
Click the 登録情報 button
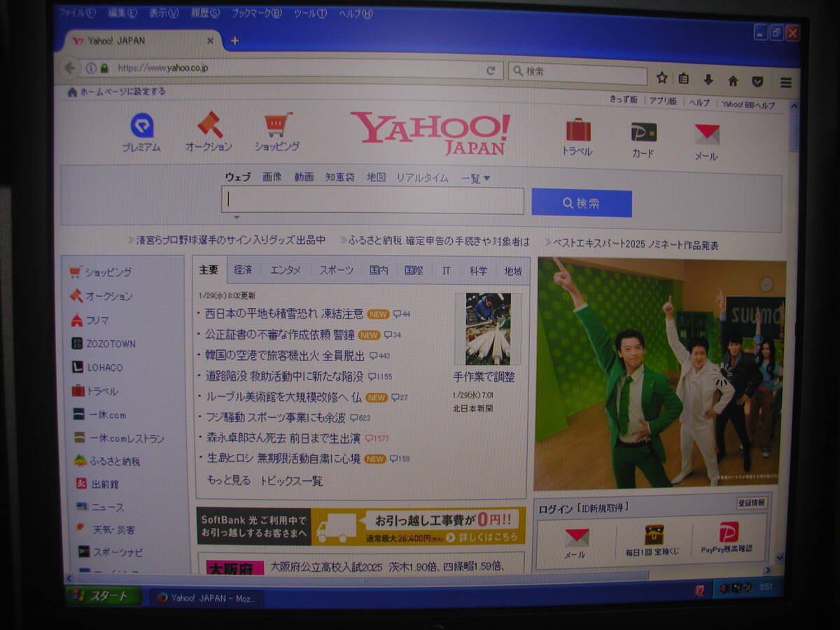752,503
